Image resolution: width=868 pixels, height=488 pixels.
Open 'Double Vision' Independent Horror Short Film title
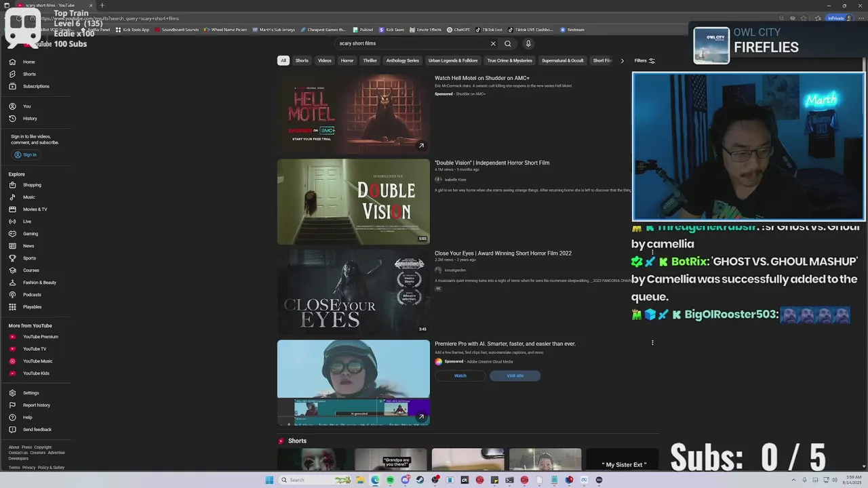point(492,163)
